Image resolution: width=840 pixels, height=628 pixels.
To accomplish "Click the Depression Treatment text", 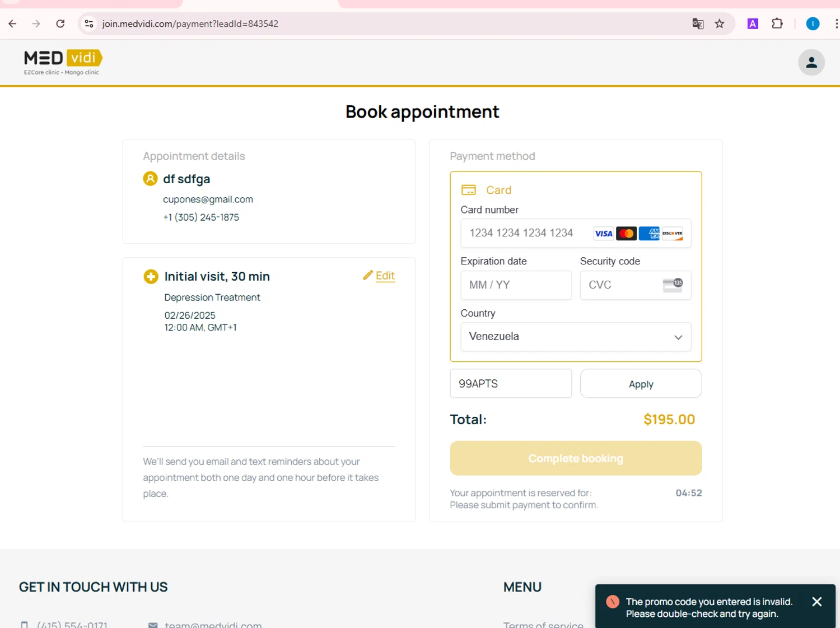I will 212,297.
